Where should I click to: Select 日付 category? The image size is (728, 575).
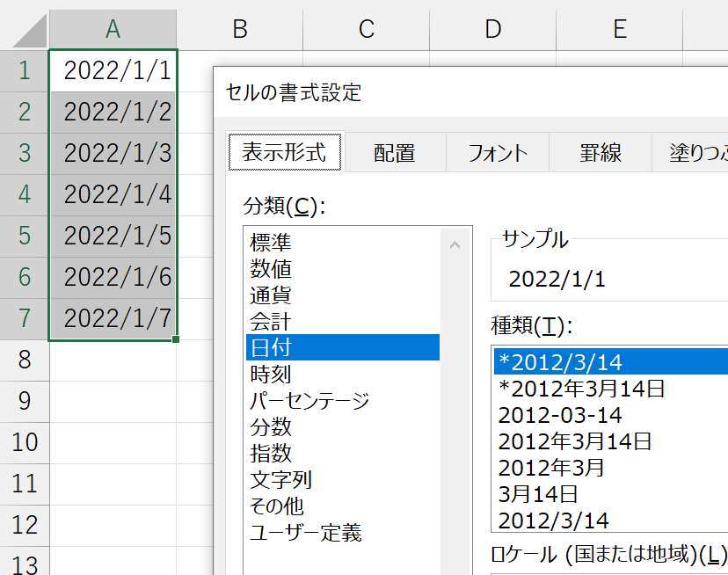click(x=343, y=347)
